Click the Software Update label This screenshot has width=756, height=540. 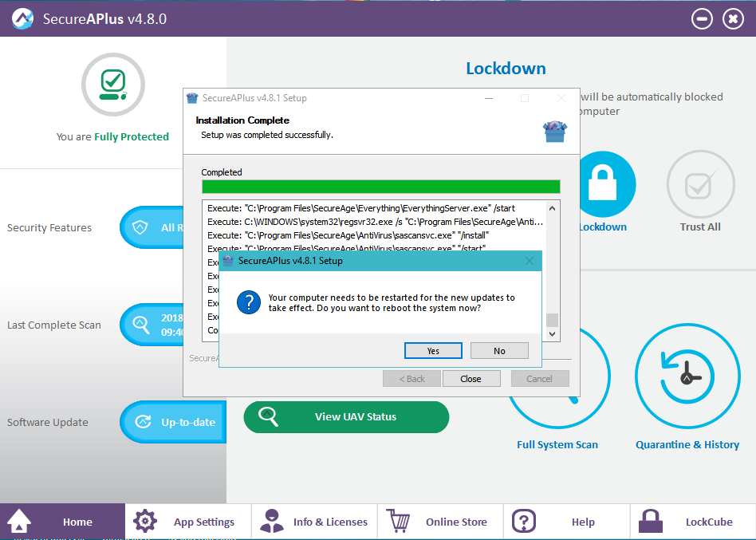click(x=48, y=423)
